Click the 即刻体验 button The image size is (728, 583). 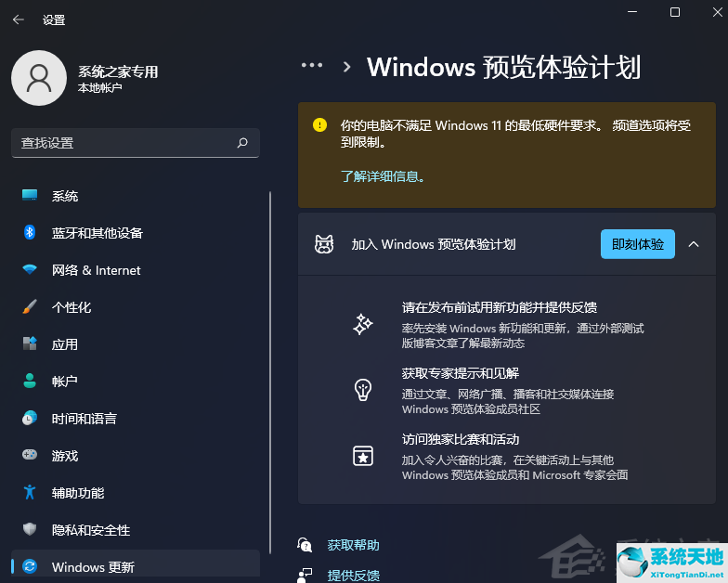point(637,244)
